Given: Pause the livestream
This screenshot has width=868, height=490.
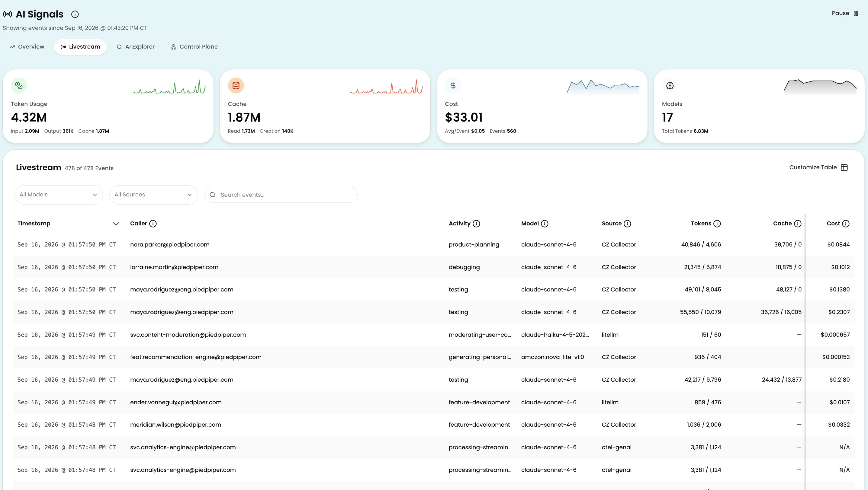Looking at the screenshot, I should 845,14.
